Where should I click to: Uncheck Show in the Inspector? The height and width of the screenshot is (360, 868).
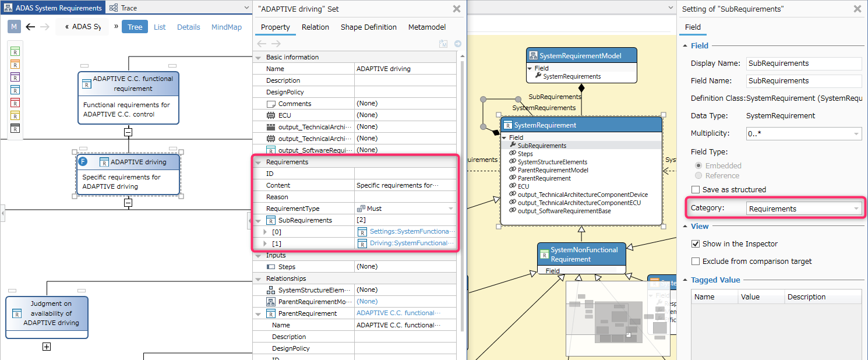(x=696, y=244)
